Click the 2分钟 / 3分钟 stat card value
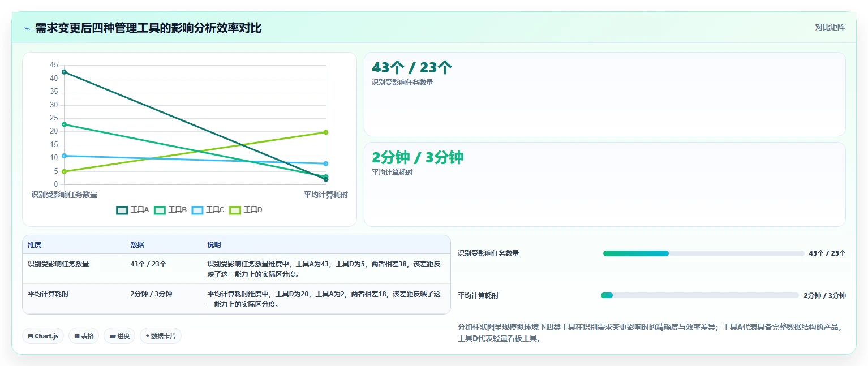The height and width of the screenshot is (366, 868). point(418,158)
